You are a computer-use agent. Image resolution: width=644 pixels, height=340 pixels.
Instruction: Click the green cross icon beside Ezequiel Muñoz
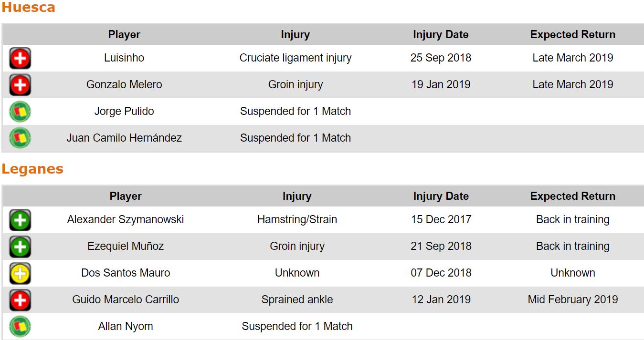[20, 247]
